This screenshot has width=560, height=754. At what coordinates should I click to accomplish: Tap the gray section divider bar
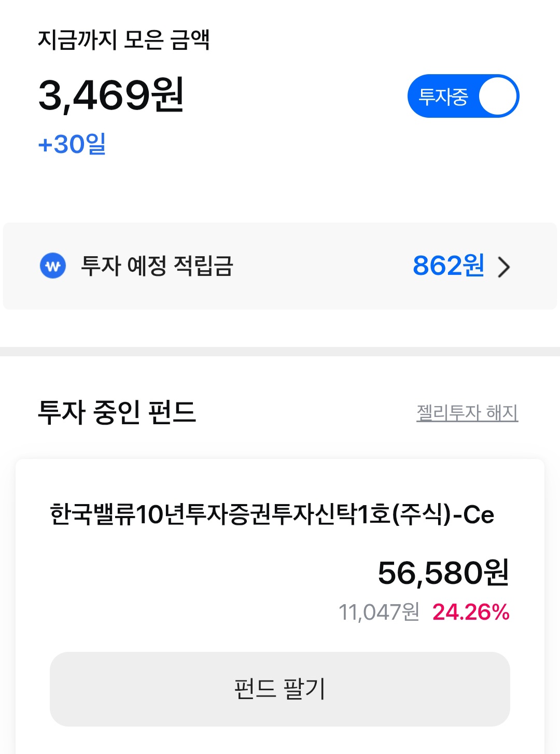click(x=280, y=352)
